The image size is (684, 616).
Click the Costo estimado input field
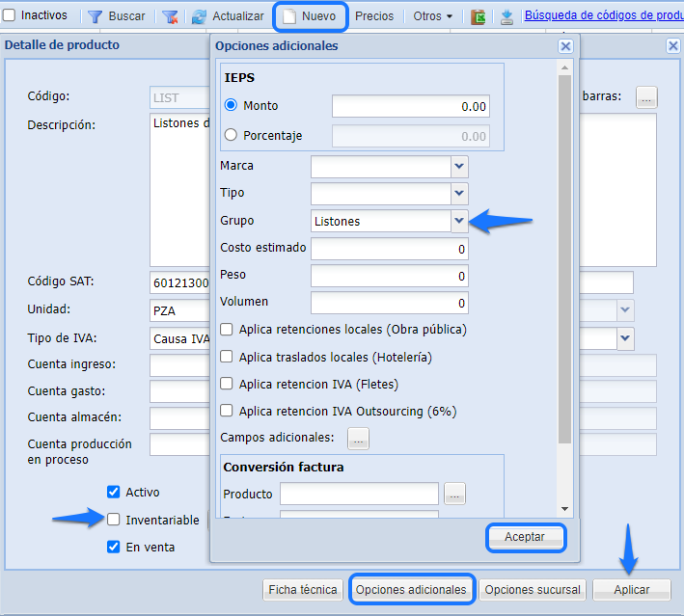pos(390,249)
